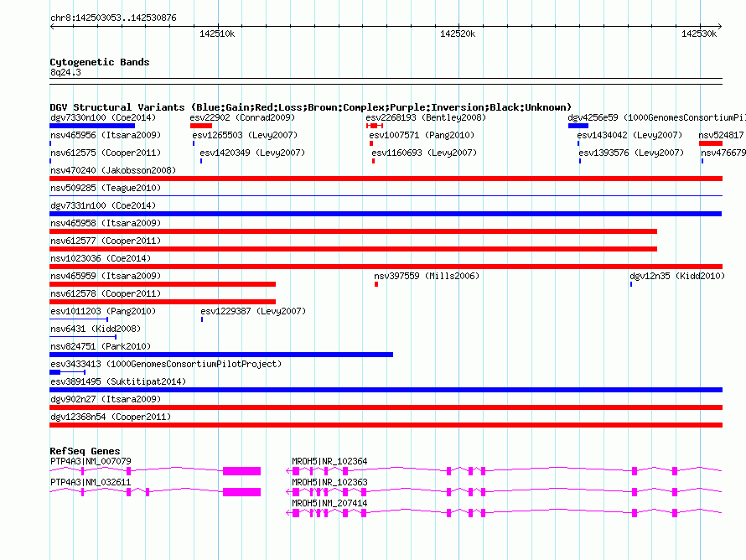Screen dimensions: 746x560
Task: Click the thin blue line of nsv509285
Action: click(x=386, y=196)
